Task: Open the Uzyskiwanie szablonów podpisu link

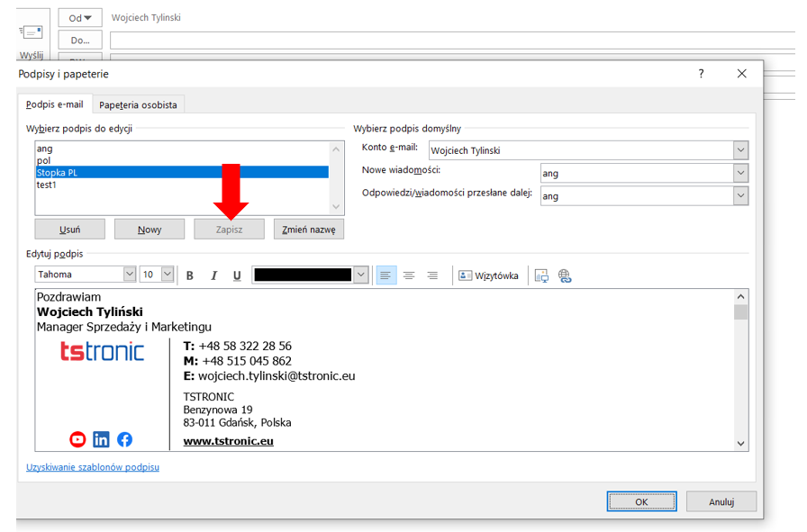Action: [93, 467]
